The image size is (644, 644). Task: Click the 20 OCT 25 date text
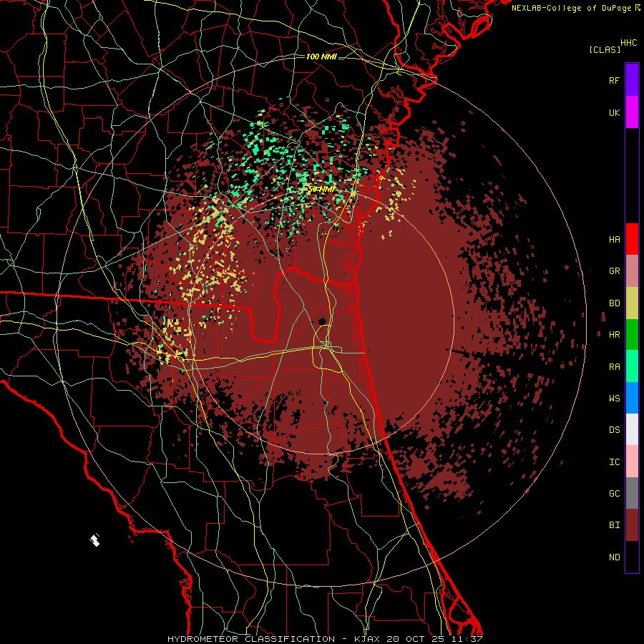416,639
